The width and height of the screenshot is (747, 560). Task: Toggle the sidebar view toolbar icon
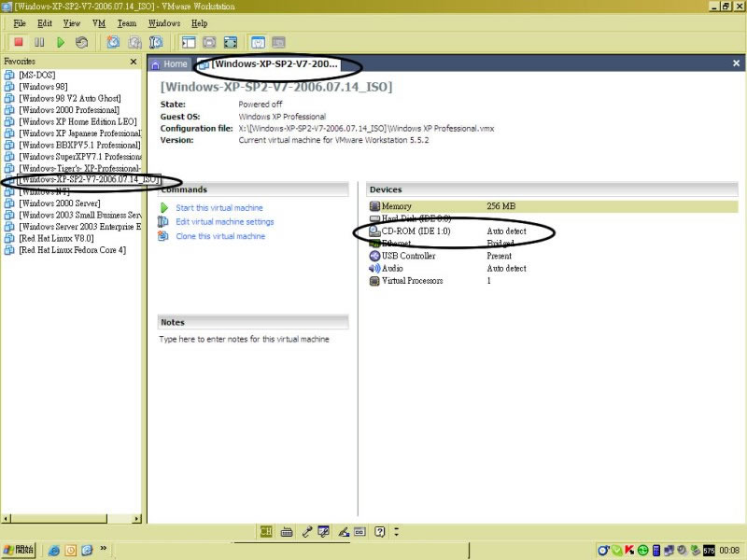pos(189,42)
